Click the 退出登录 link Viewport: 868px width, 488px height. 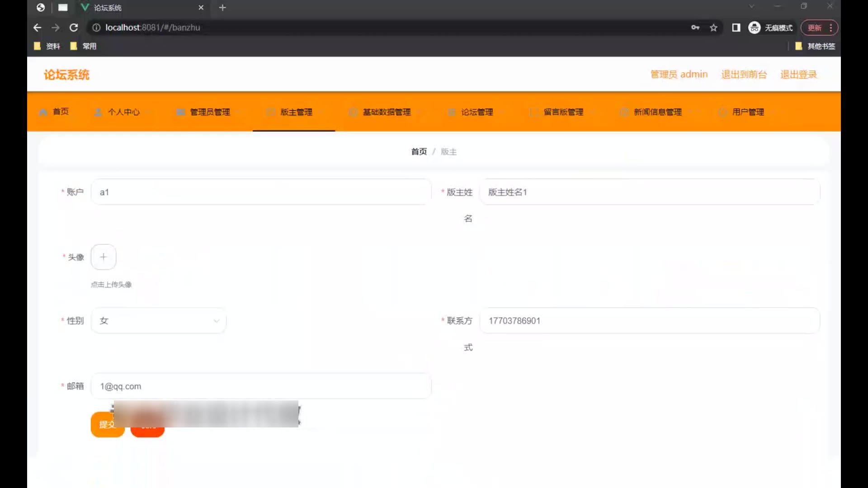pos(798,75)
